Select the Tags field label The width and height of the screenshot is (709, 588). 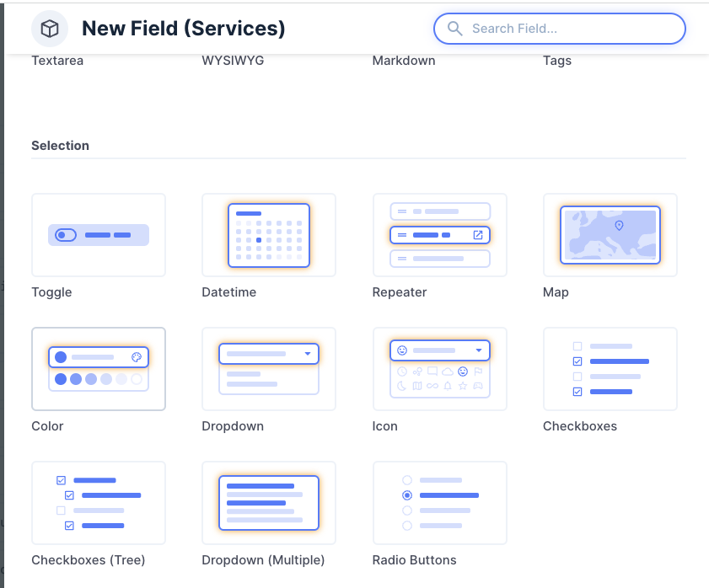click(x=557, y=61)
